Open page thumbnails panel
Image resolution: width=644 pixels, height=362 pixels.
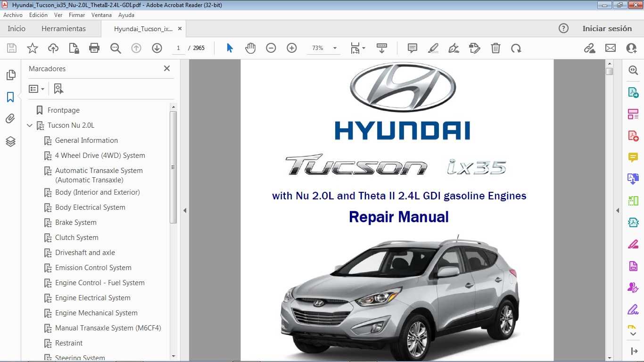(10, 75)
